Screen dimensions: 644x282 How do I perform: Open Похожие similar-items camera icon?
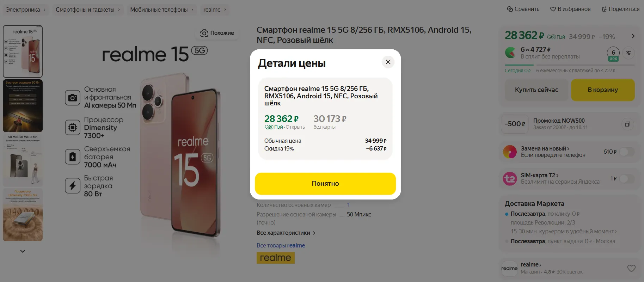pyautogui.click(x=204, y=33)
